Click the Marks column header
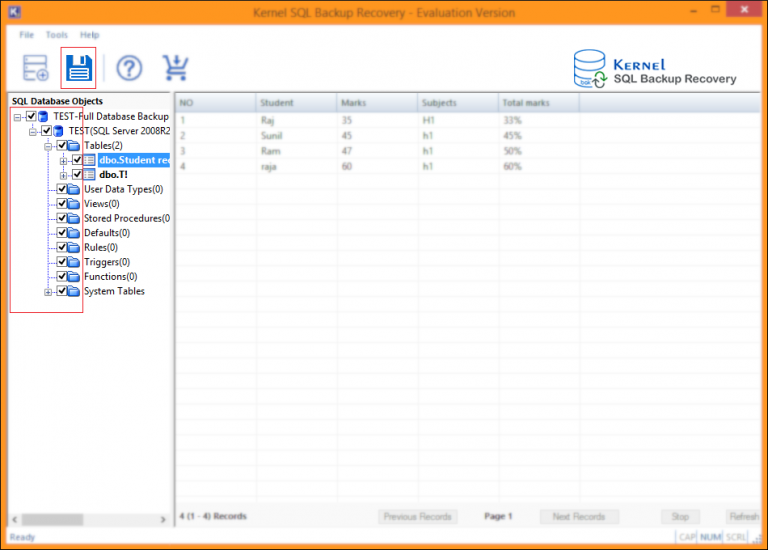 point(377,103)
